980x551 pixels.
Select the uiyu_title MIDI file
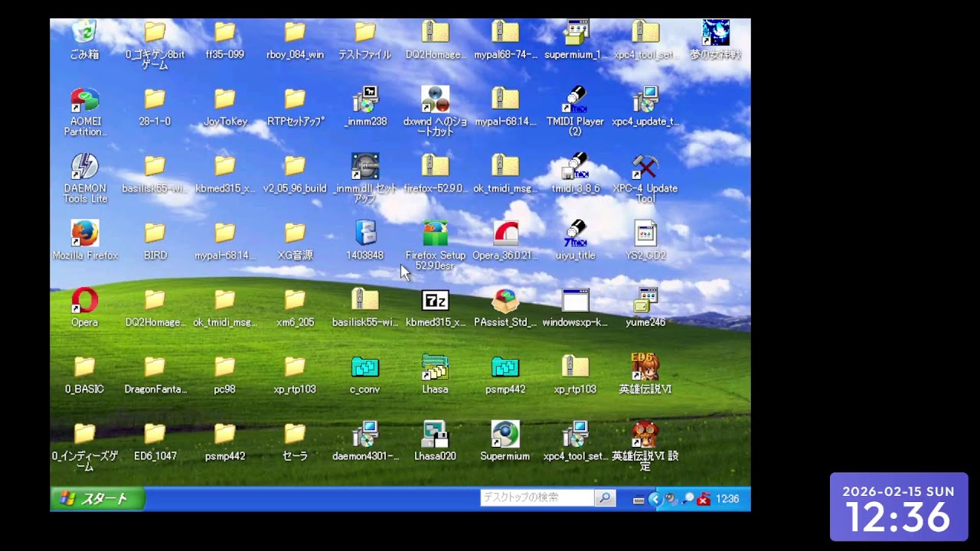pyautogui.click(x=576, y=233)
